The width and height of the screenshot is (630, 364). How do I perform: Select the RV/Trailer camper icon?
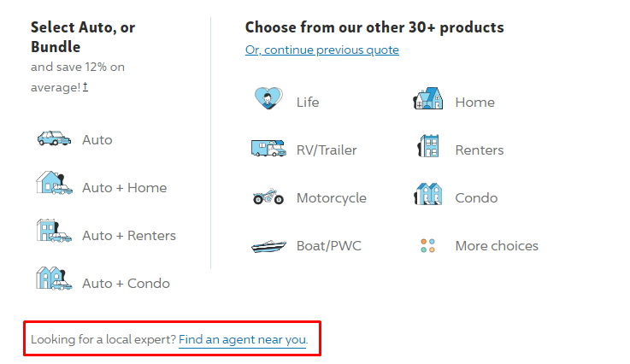pos(268,148)
